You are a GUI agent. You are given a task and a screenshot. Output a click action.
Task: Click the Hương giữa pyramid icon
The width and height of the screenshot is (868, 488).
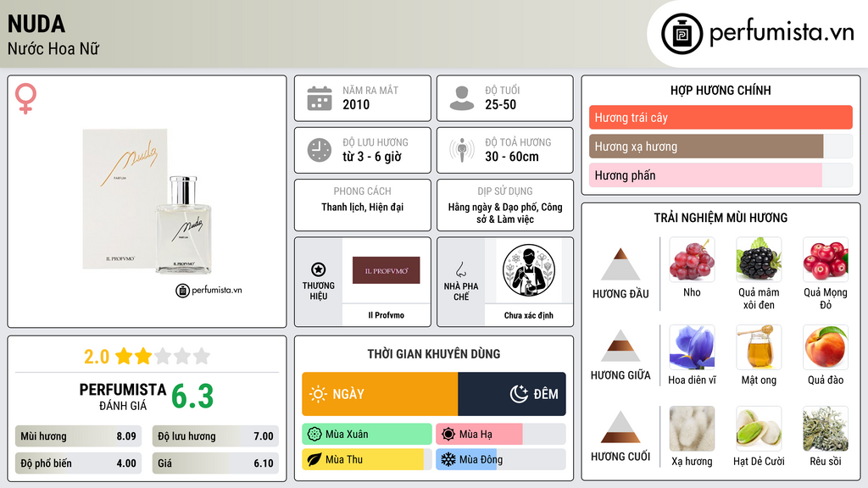click(620, 346)
